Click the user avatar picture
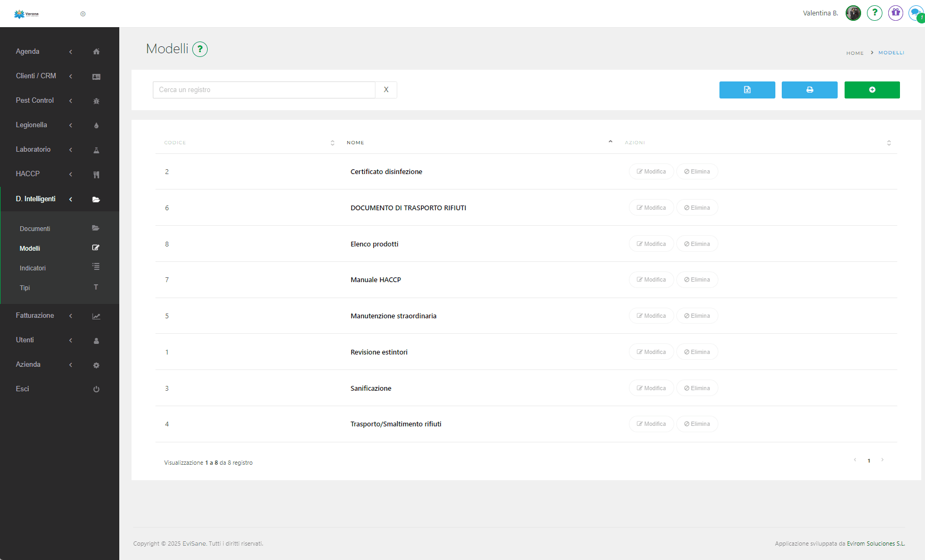Image resolution: width=925 pixels, height=560 pixels. tap(853, 13)
